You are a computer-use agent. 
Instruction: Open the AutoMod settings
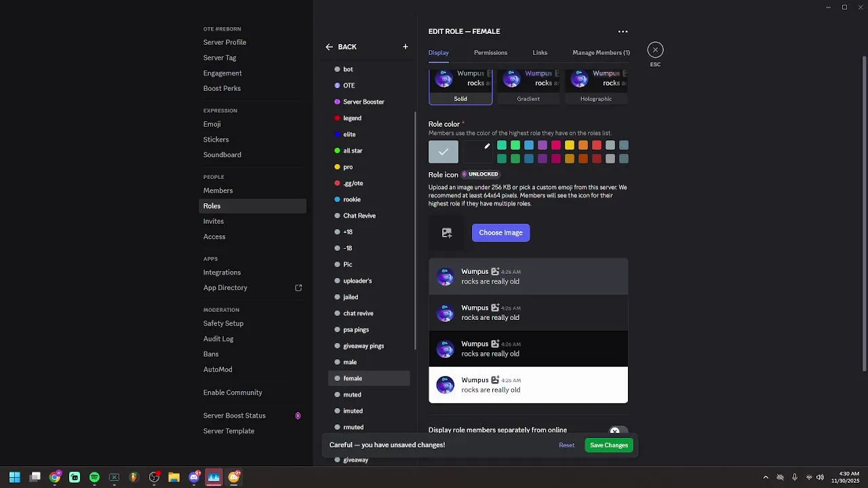[x=218, y=369]
